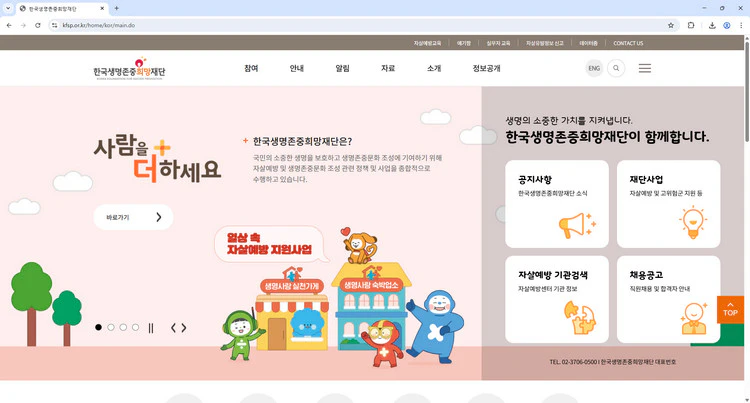Go to the next banner slide
750x403 pixels.
[184, 327]
